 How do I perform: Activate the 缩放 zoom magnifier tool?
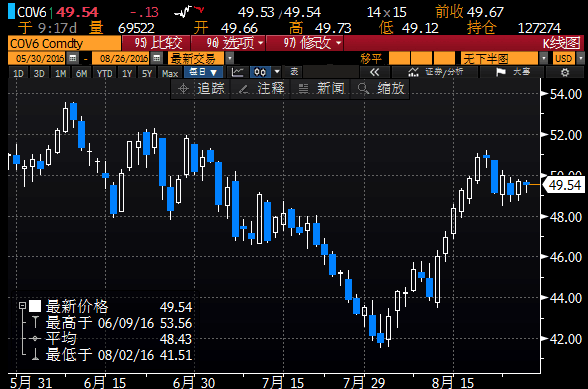click(x=380, y=89)
